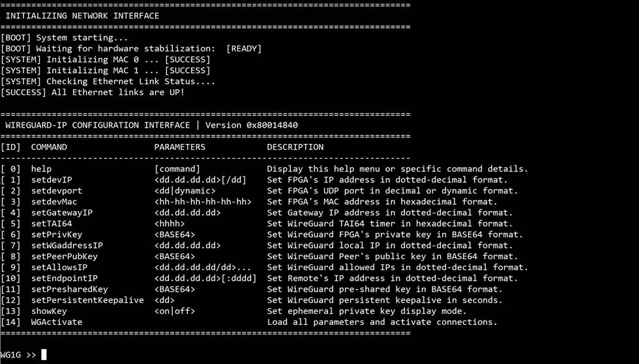
Task: Click the setdevMac command name
Action: point(53,202)
